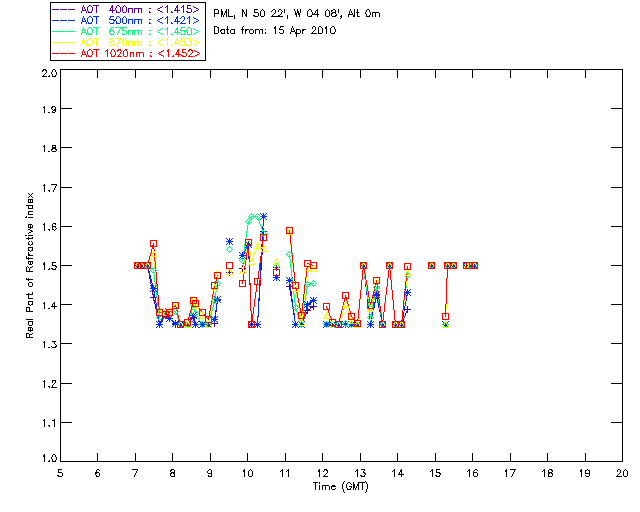Click the 1.2 tick label on y-axis
Image resolution: width=640 pixels, height=512 pixels.
click(x=47, y=383)
